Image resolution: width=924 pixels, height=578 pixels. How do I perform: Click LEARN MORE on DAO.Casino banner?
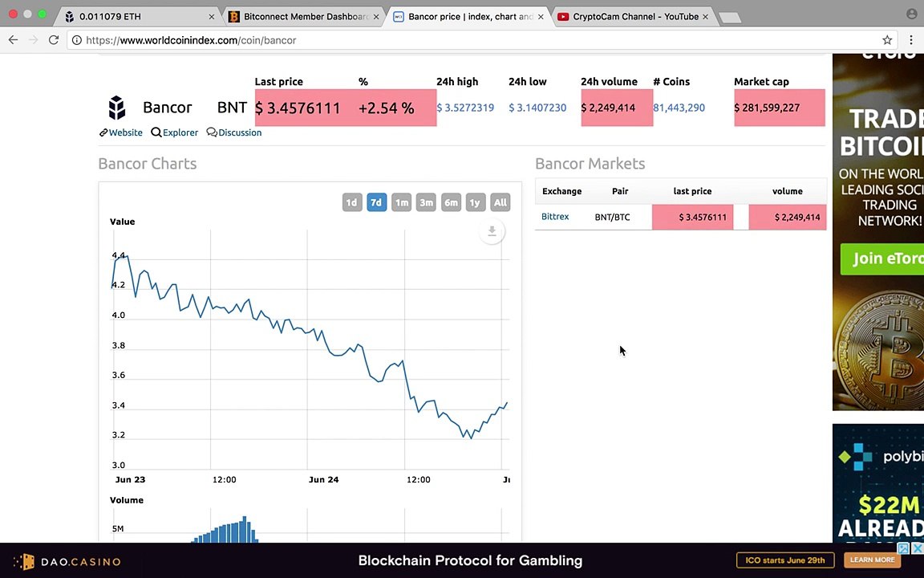coord(872,560)
